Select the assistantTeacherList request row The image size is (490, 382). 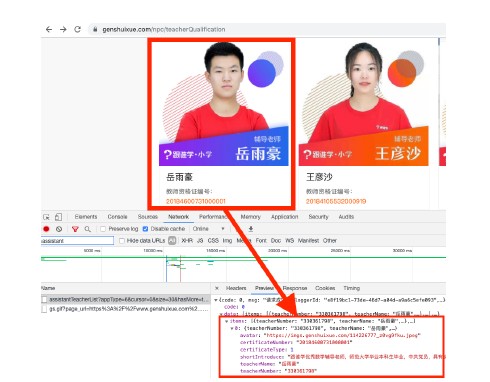(126, 299)
